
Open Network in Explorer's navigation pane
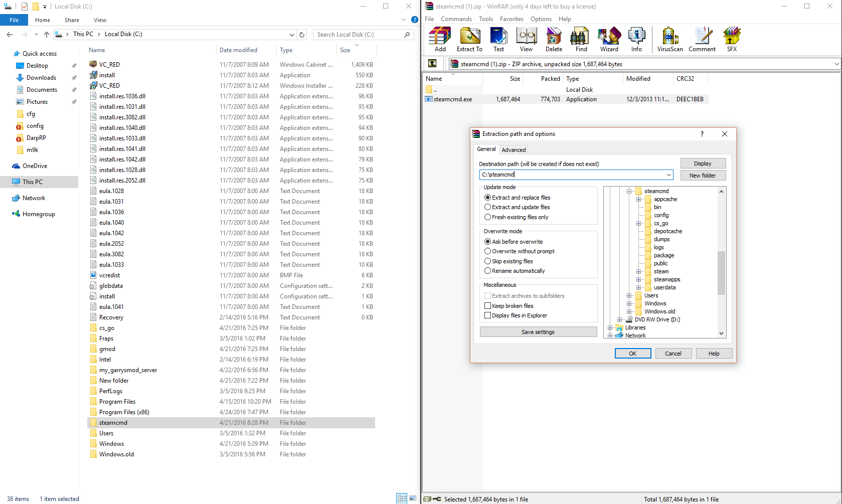34,198
